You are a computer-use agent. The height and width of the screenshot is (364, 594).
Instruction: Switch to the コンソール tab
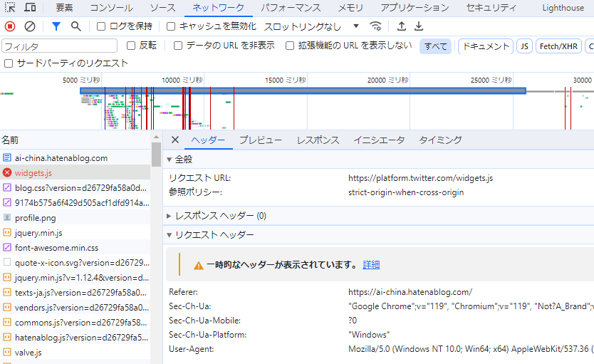pos(111,8)
